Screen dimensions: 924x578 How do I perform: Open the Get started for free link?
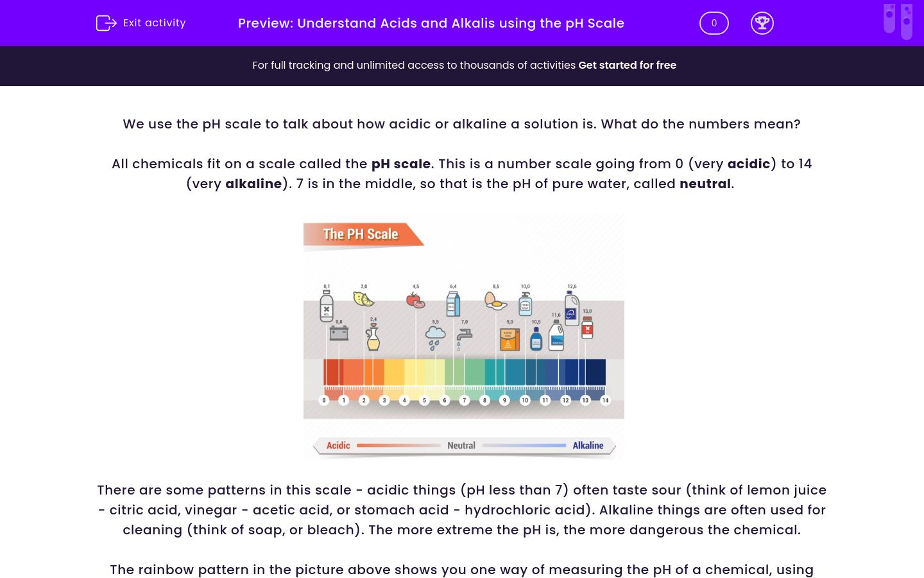click(x=628, y=65)
